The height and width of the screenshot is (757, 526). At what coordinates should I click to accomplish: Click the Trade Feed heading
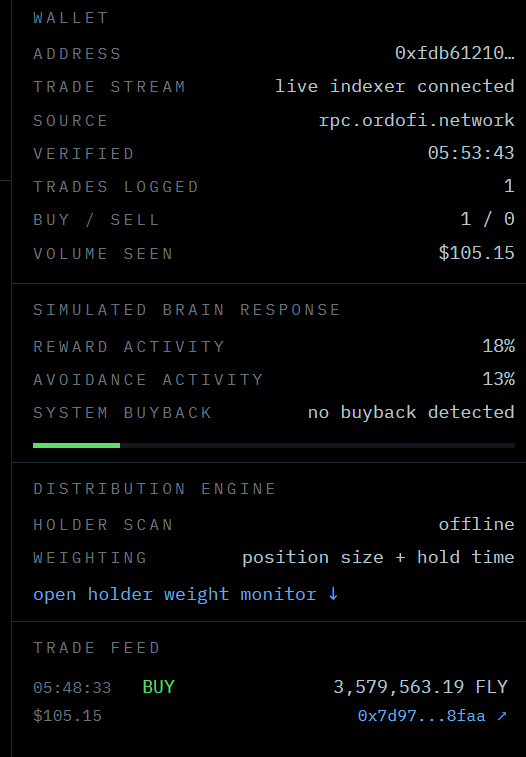pyautogui.click(x=97, y=648)
